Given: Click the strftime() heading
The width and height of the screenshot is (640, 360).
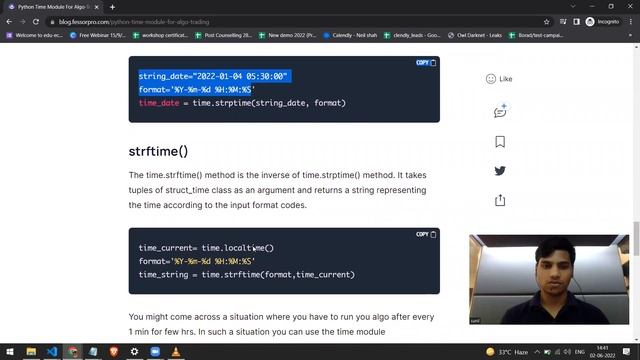Looking at the screenshot, I should click(158, 151).
